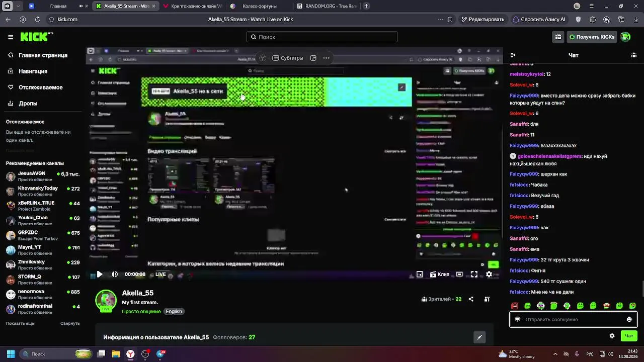Click the chat identity shield icon

[518, 319]
